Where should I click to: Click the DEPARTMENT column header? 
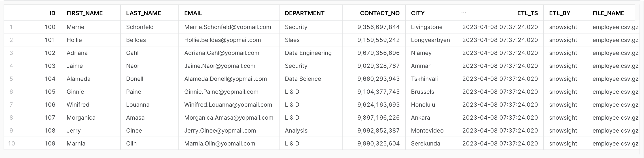point(311,13)
